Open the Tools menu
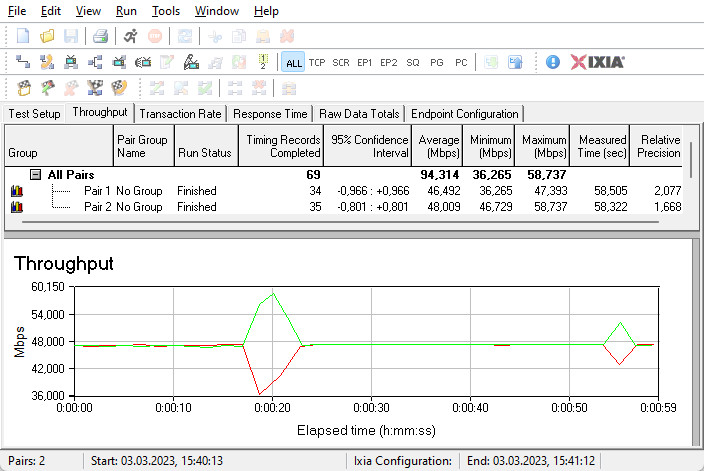 click(166, 11)
